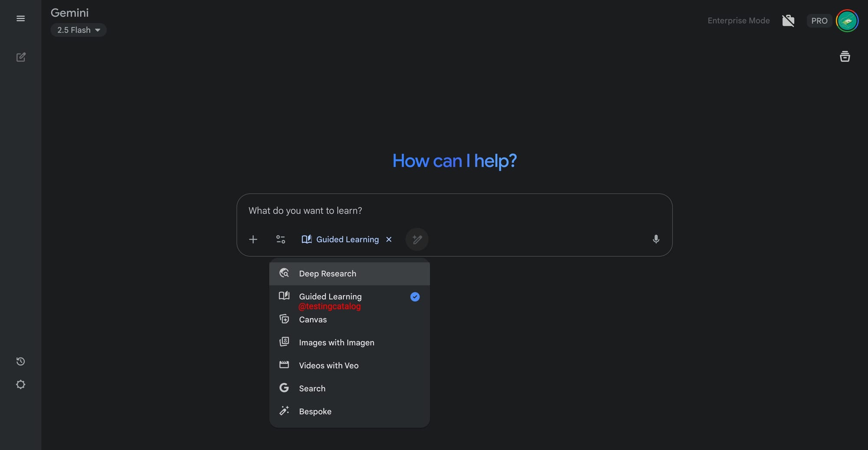Pick Videos with Veo option
The height and width of the screenshot is (450, 868).
[329, 366]
